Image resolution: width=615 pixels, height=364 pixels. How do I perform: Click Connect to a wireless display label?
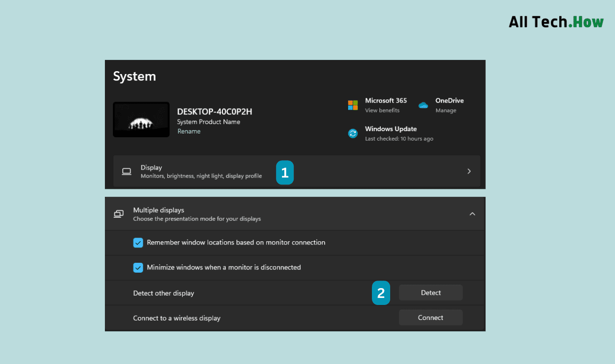(177, 318)
